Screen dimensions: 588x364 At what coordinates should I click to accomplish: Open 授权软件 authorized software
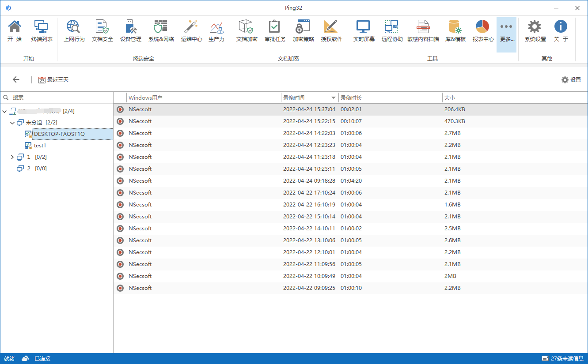point(331,31)
